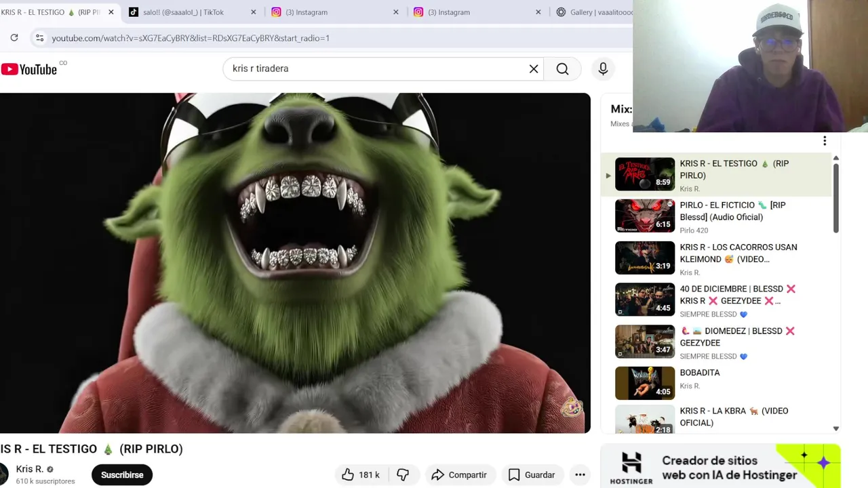Open the Hostinger advertisement banner
The width and height of the screenshot is (868, 488).
pyautogui.click(x=720, y=466)
